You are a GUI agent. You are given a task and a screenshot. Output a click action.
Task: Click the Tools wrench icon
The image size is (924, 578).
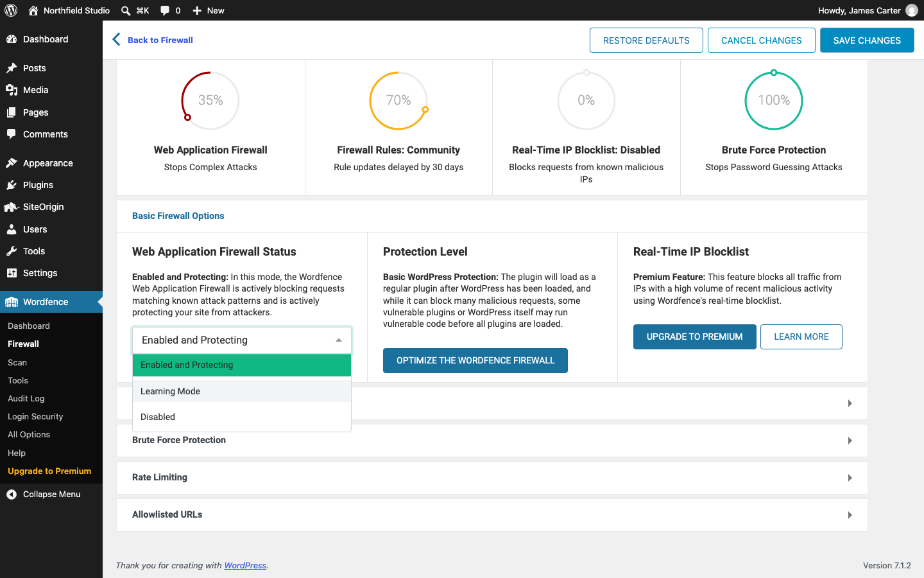(x=12, y=251)
